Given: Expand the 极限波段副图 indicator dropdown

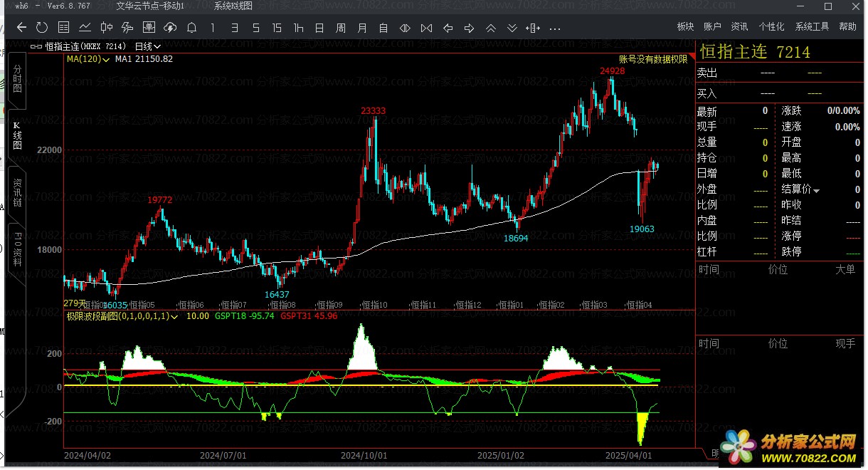Looking at the screenshot, I should tap(122, 315).
